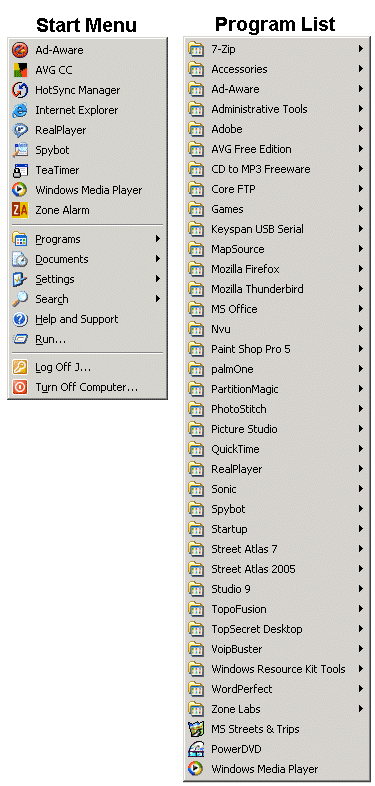Select Log Off J...
375x786 pixels.
tap(87, 367)
